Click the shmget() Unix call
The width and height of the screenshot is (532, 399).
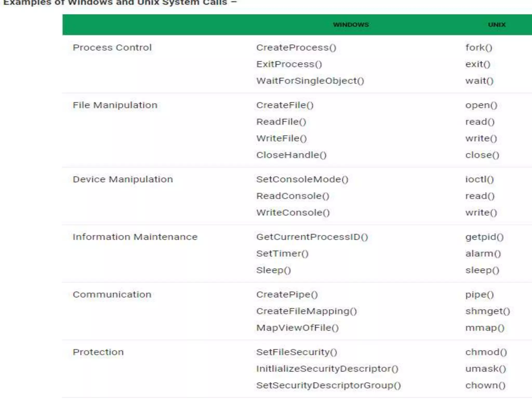(x=488, y=311)
